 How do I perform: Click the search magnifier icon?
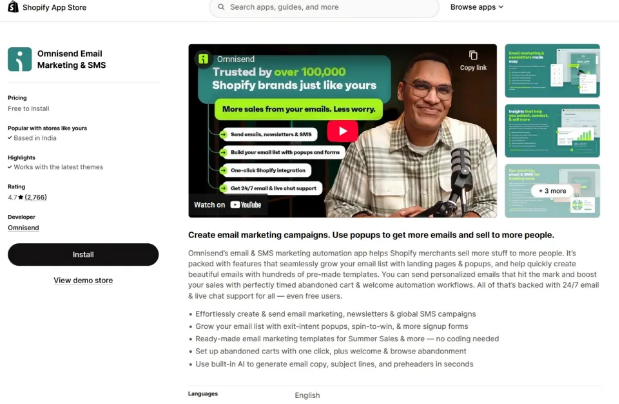coord(221,7)
